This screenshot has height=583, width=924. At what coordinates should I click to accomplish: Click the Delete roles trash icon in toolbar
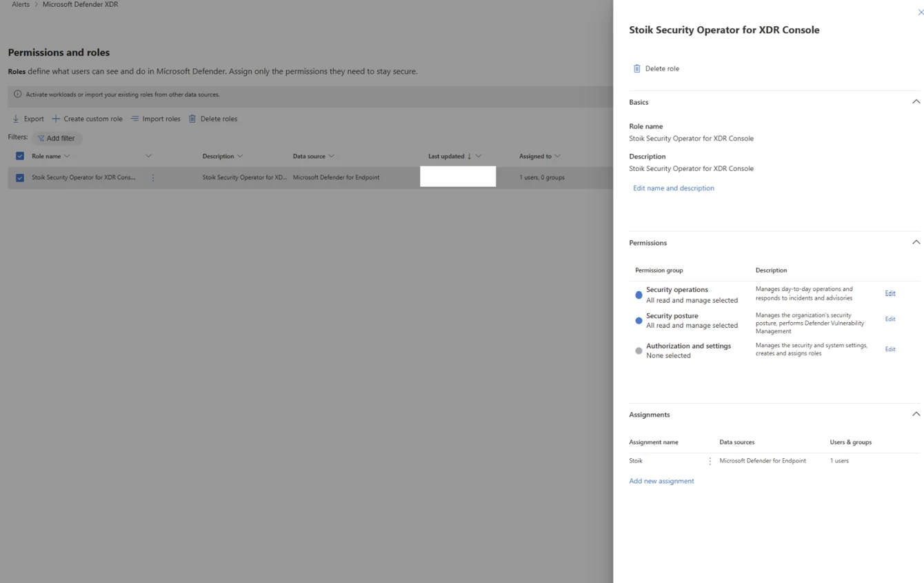coord(192,119)
